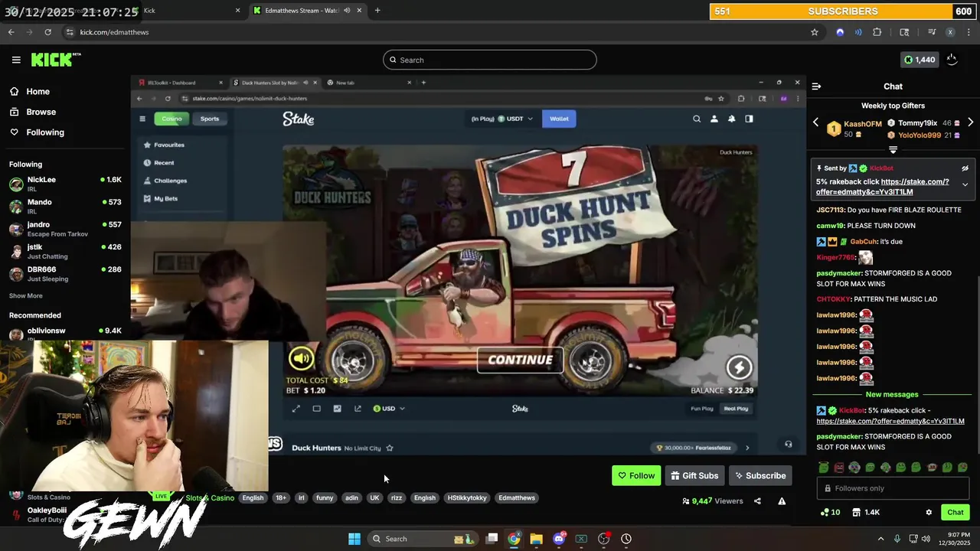Reload the kick.com page
This screenshot has height=551, width=980.
coord(47,32)
